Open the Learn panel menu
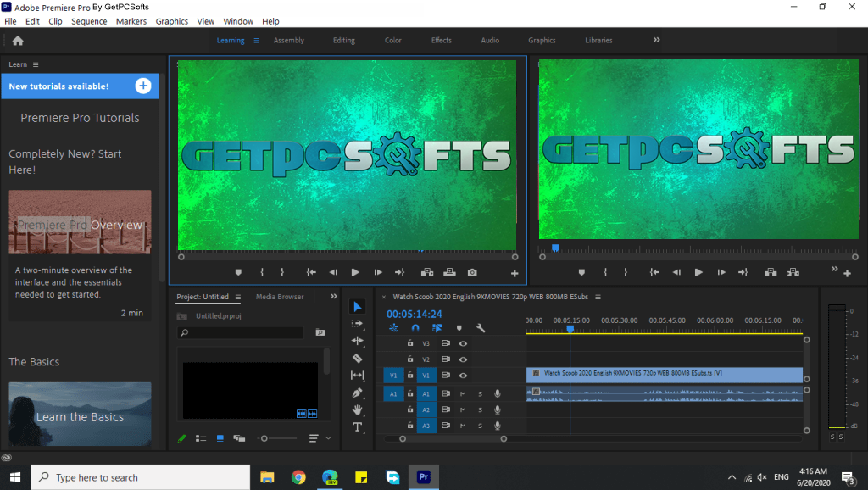The image size is (868, 490). 36,64
